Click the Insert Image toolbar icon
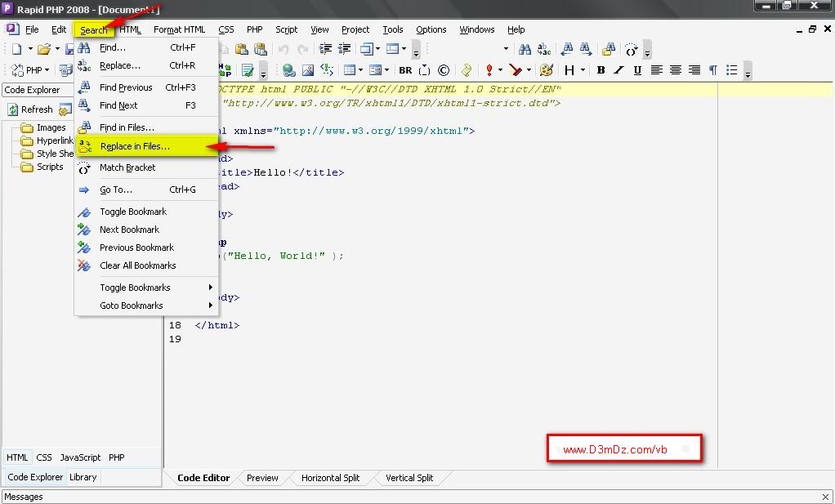Screen dimensions: 835x504 tap(308, 69)
